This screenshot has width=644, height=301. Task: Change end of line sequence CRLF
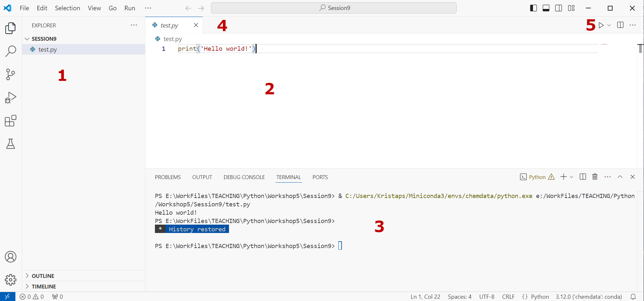tap(508, 297)
